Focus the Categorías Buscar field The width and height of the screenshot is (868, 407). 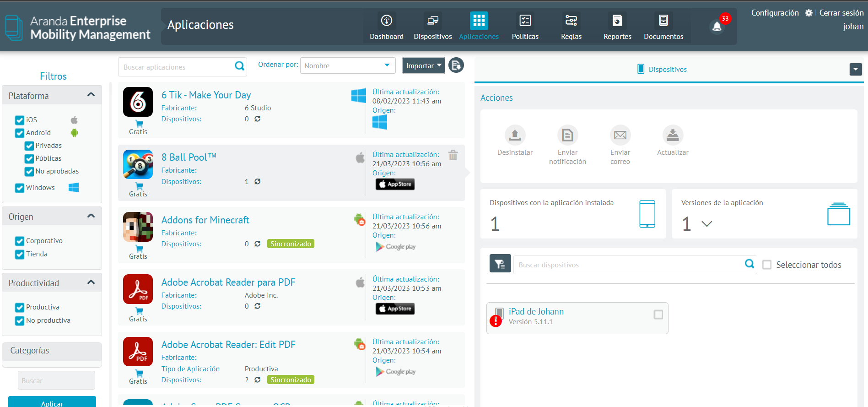click(x=56, y=380)
